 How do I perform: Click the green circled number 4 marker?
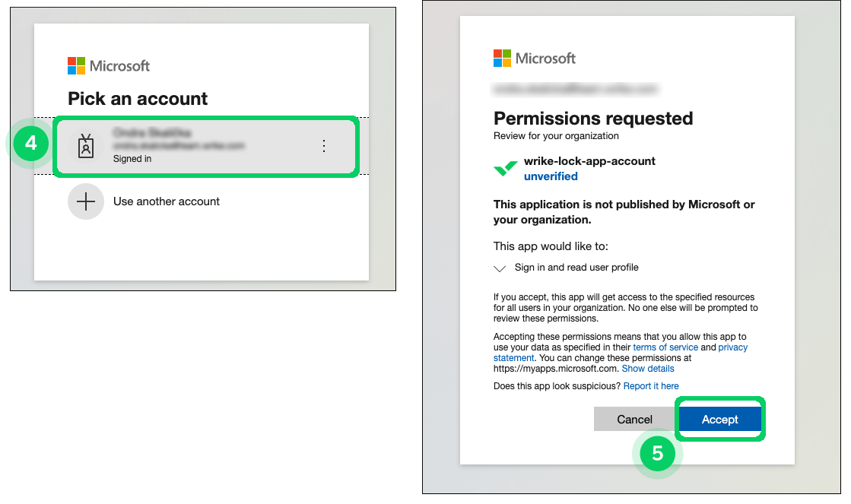pyautogui.click(x=30, y=143)
